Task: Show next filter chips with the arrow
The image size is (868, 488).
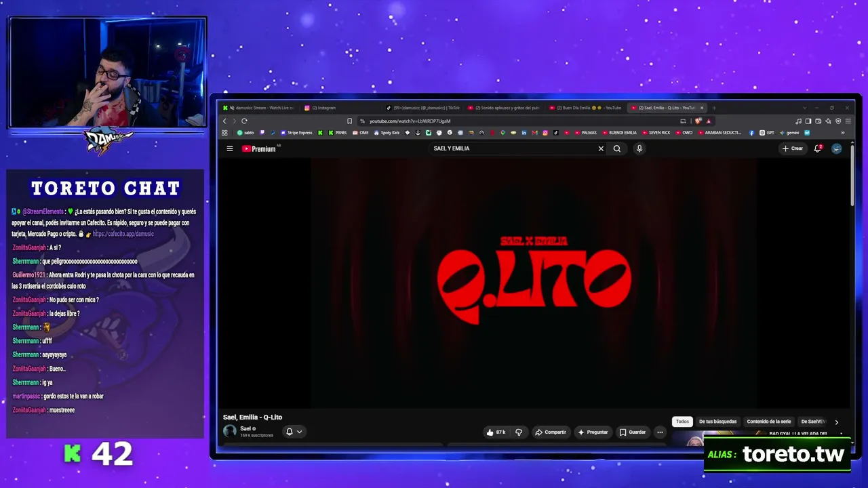Action: (837, 422)
